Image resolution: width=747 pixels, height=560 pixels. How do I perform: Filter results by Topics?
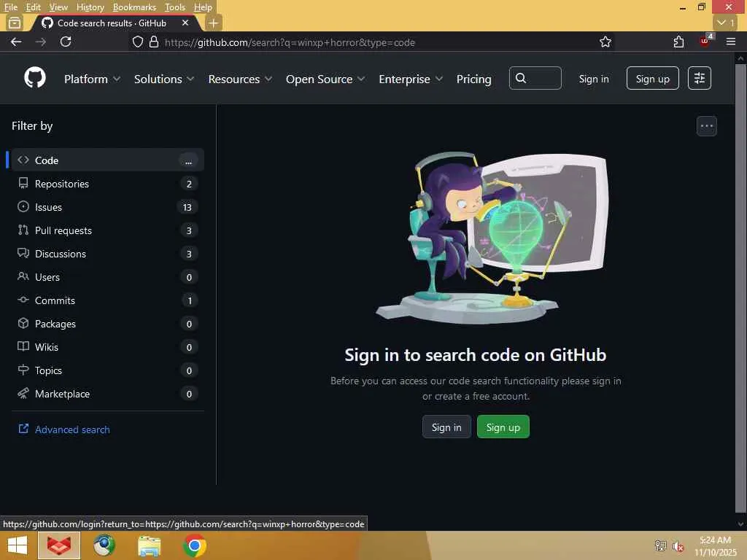108,370
